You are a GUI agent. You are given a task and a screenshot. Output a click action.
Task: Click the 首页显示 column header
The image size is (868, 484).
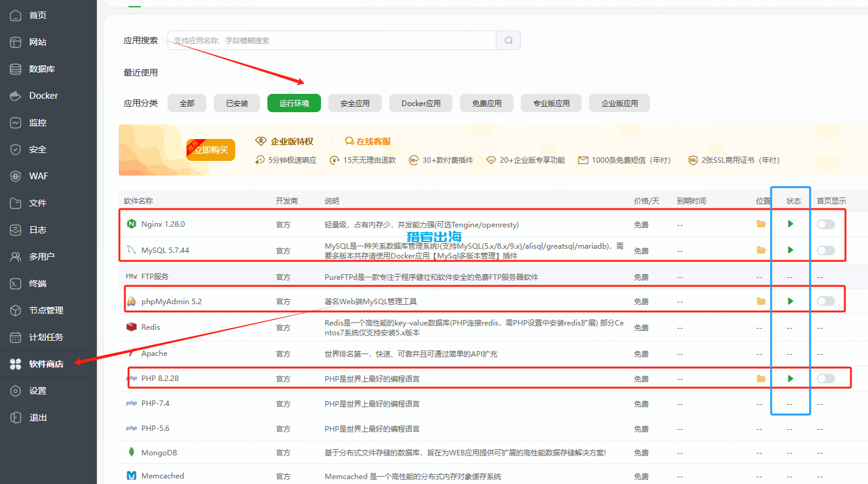point(831,201)
